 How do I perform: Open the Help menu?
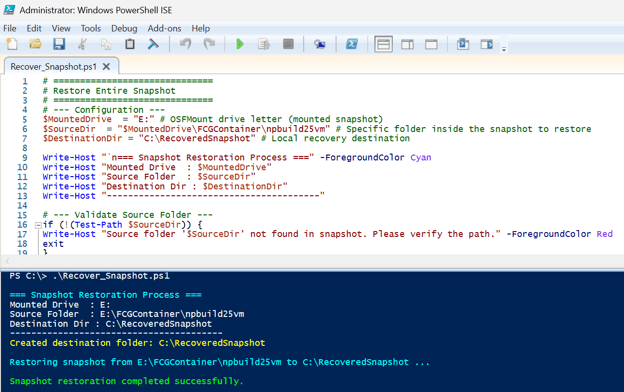tap(201, 28)
